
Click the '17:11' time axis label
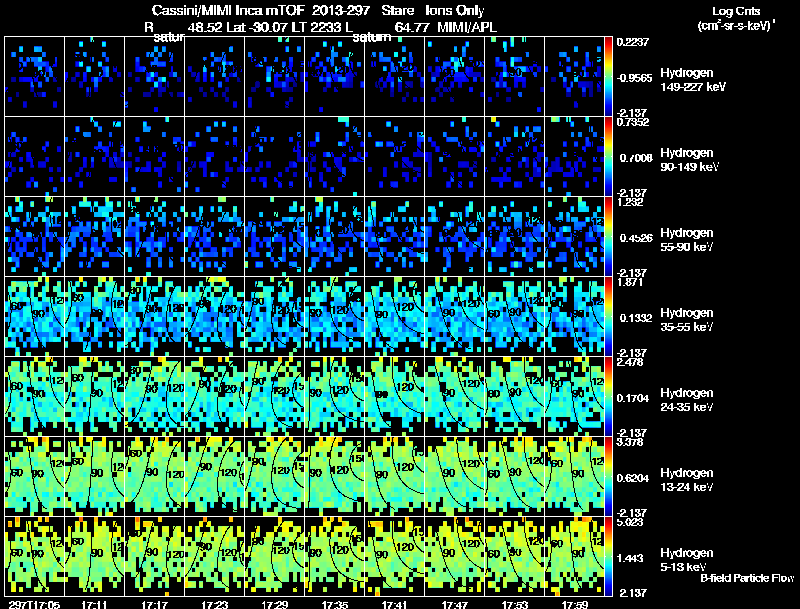(x=94, y=604)
